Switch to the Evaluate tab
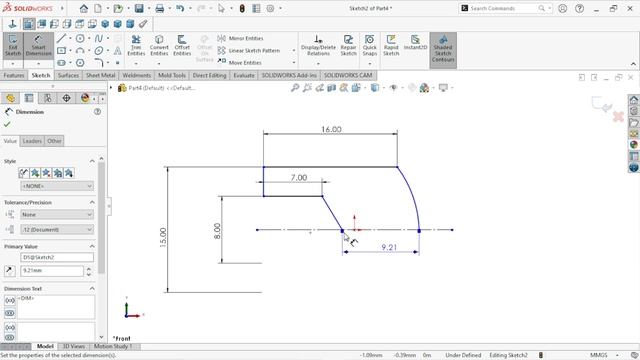This screenshot has width=640, height=360. tap(244, 76)
